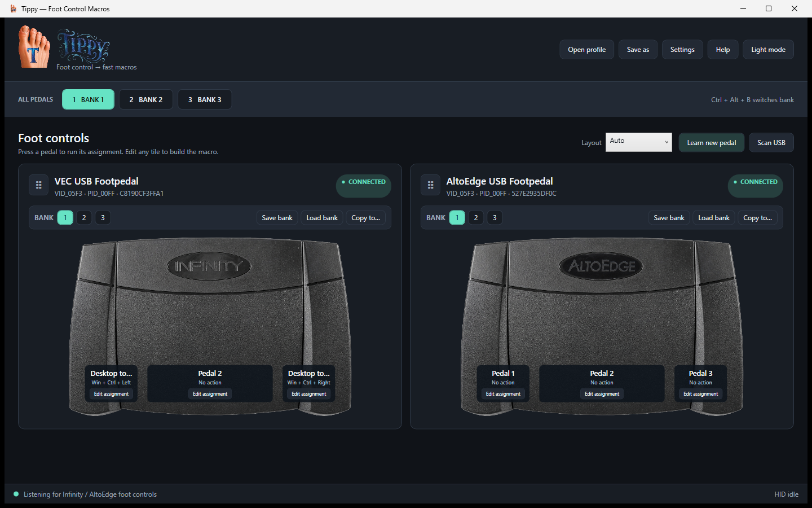
Task: Open the Settings page
Action: point(682,50)
